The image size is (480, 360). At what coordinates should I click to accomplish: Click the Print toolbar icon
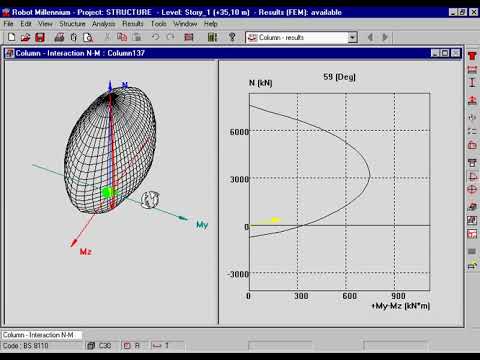pos(59,37)
